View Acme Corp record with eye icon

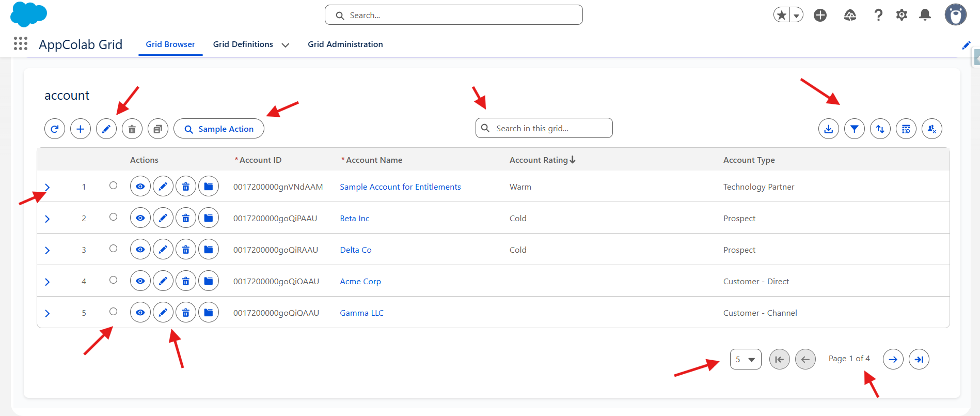click(140, 281)
